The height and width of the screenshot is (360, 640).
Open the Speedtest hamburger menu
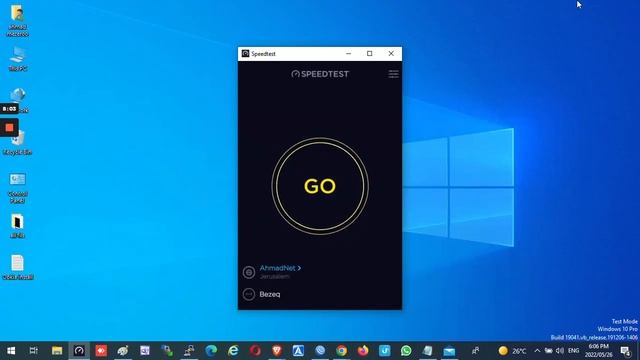pos(393,74)
